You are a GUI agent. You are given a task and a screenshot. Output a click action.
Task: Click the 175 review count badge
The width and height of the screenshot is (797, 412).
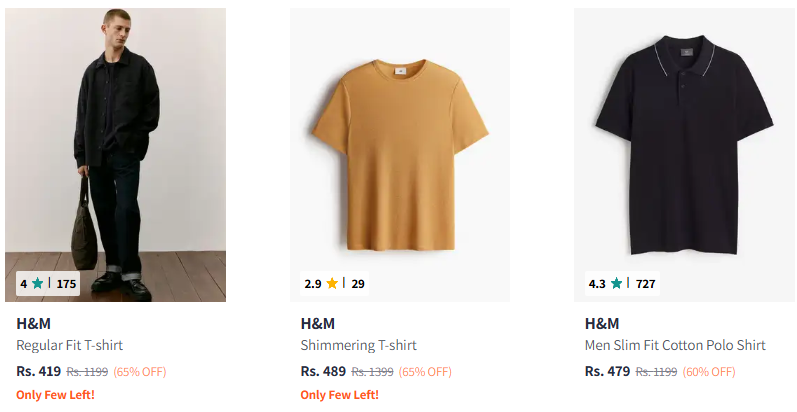[x=66, y=283]
